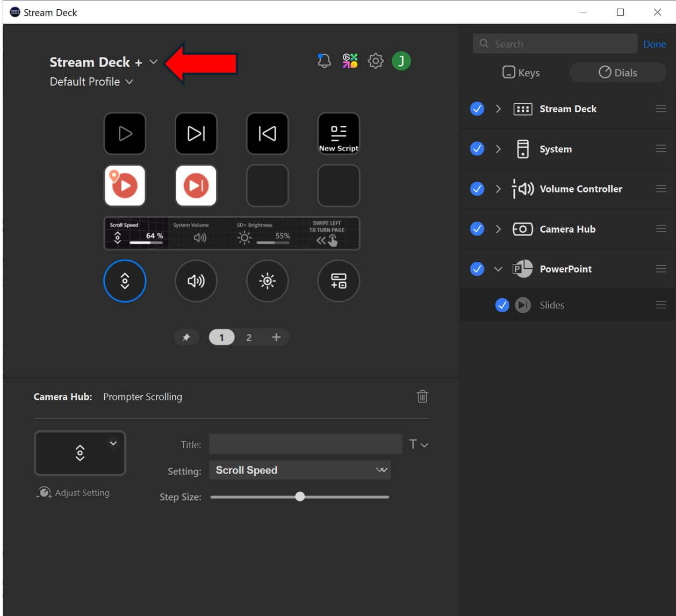
Task: Click Swipe Left To Turn Page segment
Action: [x=327, y=233]
